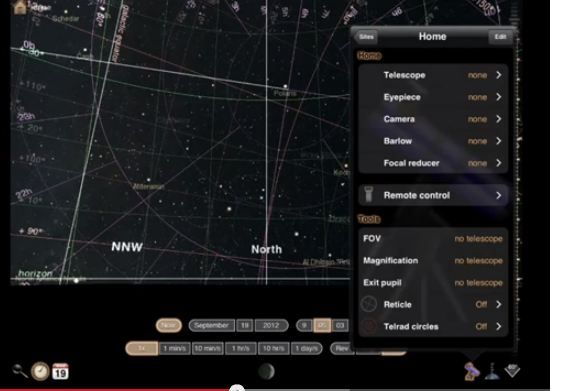Open the calendar date icon

click(x=60, y=371)
